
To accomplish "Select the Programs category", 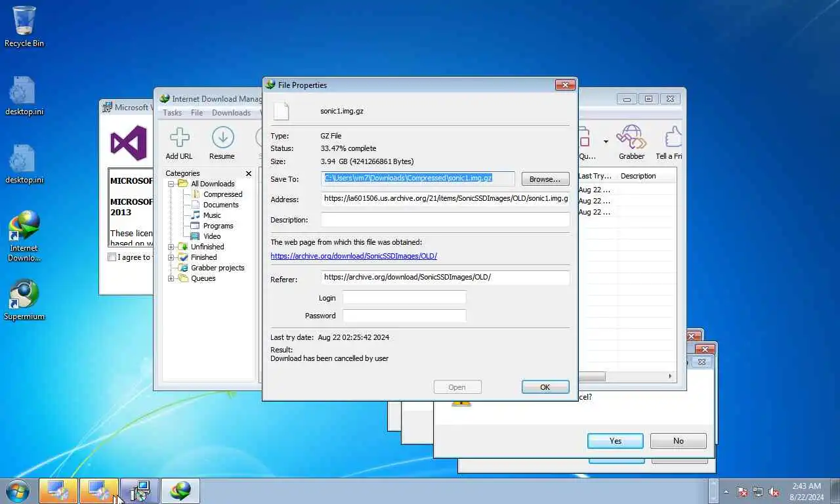I will [x=212, y=226].
